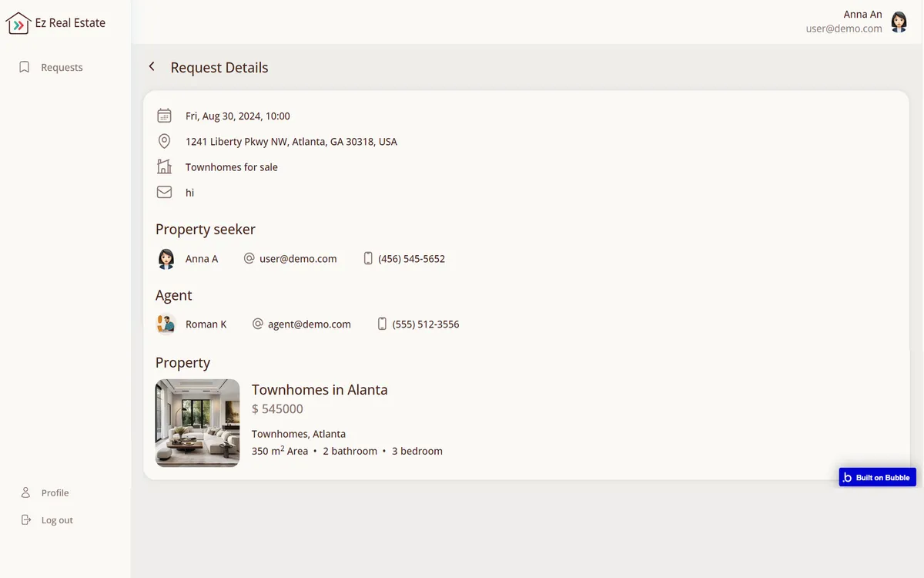The image size is (924, 578).
Task: Click the Property section heading
Action: point(182,362)
